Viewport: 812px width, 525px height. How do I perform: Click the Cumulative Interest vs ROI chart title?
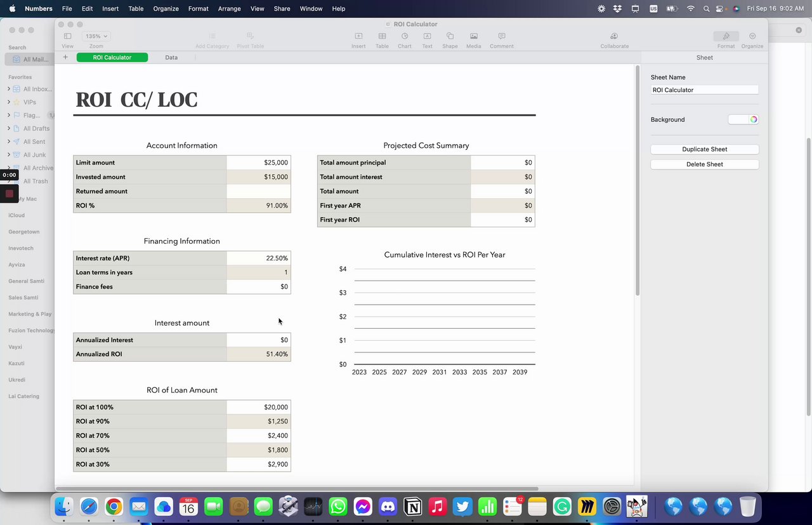point(445,255)
